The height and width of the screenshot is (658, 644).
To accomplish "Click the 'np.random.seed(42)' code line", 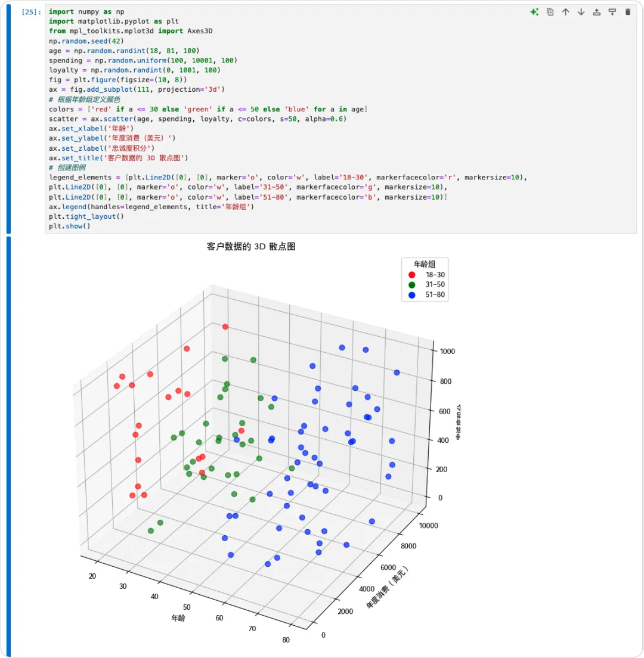I will pyautogui.click(x=86, y=41).
